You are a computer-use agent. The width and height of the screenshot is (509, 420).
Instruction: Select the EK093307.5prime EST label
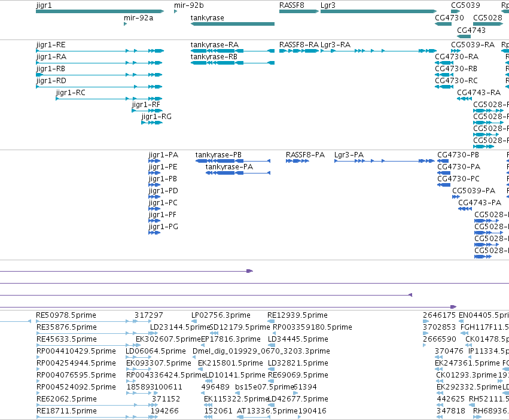tap(159, 363)
